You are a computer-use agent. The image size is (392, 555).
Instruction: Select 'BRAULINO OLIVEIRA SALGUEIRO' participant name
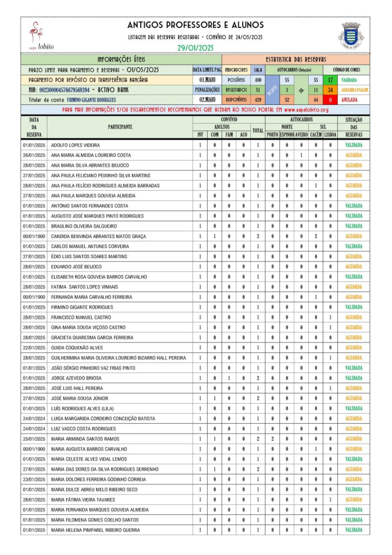[x=84, y=226]
